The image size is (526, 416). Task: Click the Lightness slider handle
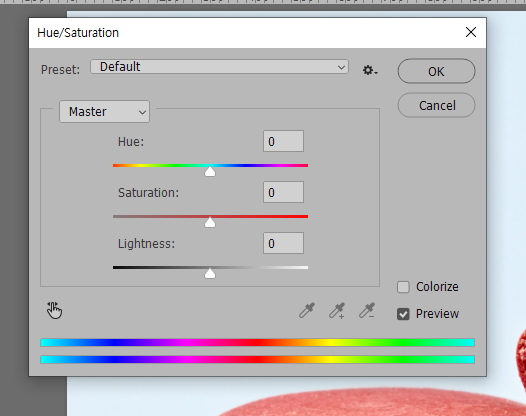pos(210,273)
